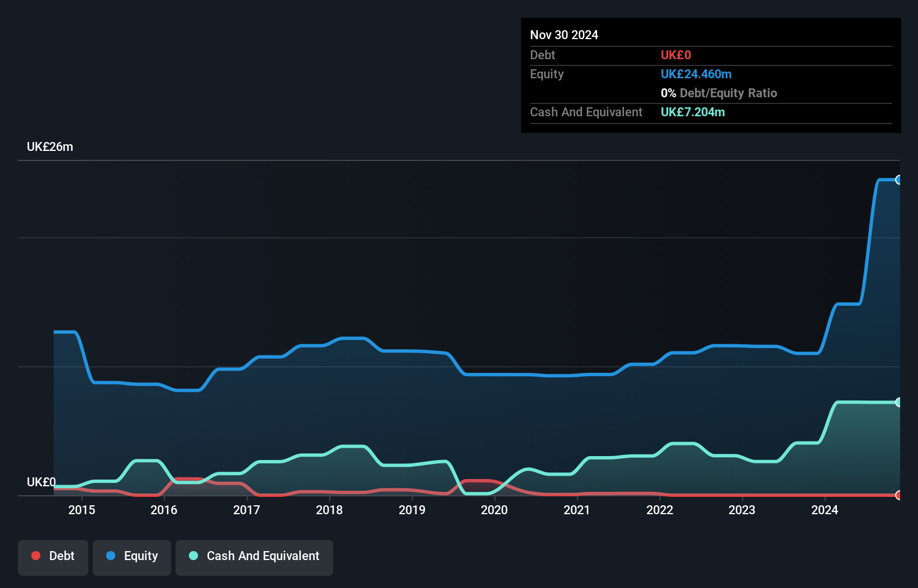Click the UK£26m y-axis label
The width and height of the screenshot is (918, 588).
[x=50, y=147]
